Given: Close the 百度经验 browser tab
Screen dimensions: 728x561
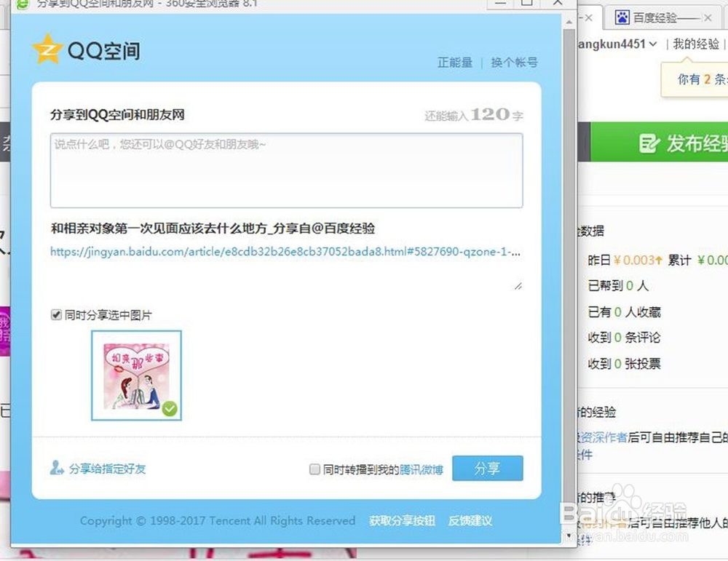Looking at the screenshot, I should tap(708, 18).
